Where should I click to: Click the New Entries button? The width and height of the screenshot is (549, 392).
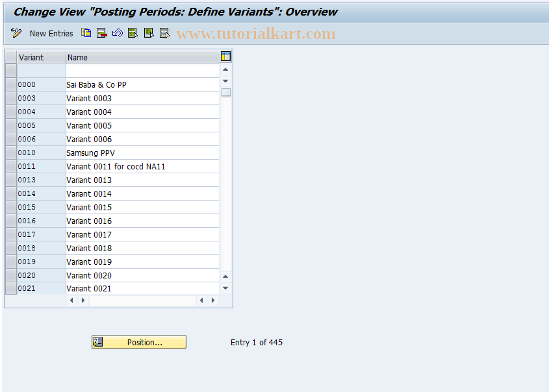[x=51, y=33]
